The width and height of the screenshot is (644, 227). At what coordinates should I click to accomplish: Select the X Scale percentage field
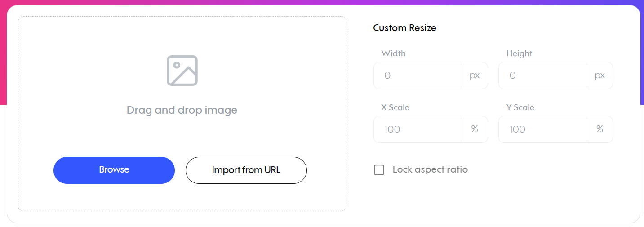(417, 129)
